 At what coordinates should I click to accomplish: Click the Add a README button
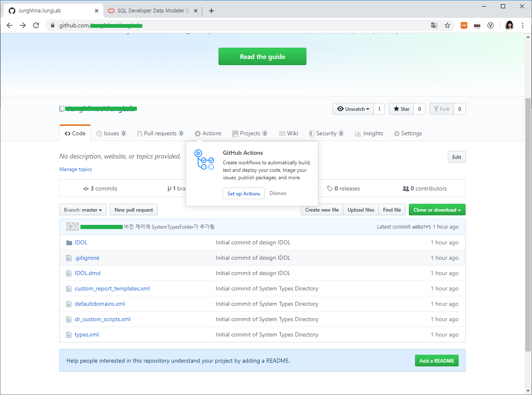click(x=437, y=361)
